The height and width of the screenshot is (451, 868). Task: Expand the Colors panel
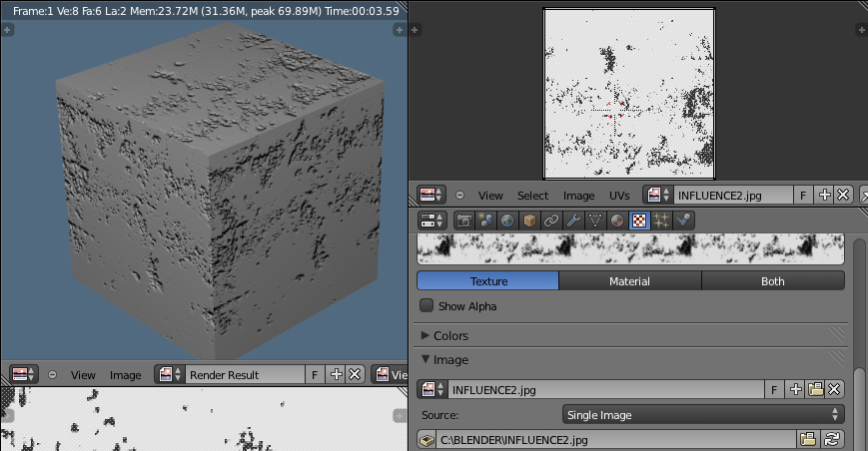[450, 335]
